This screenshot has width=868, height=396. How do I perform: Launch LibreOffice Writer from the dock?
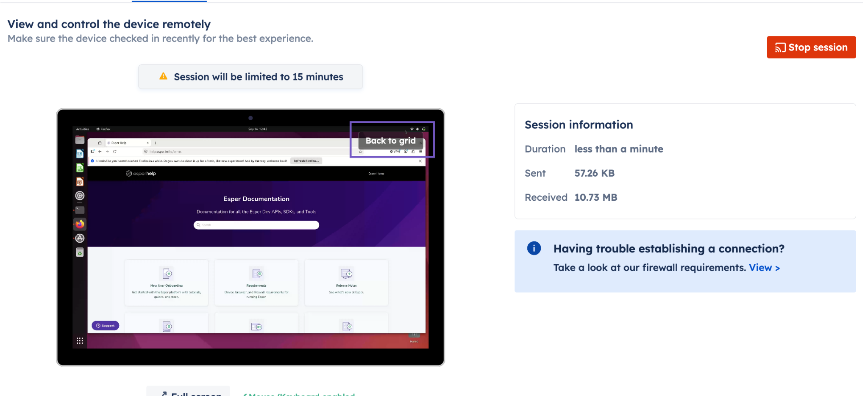[80, 154]
